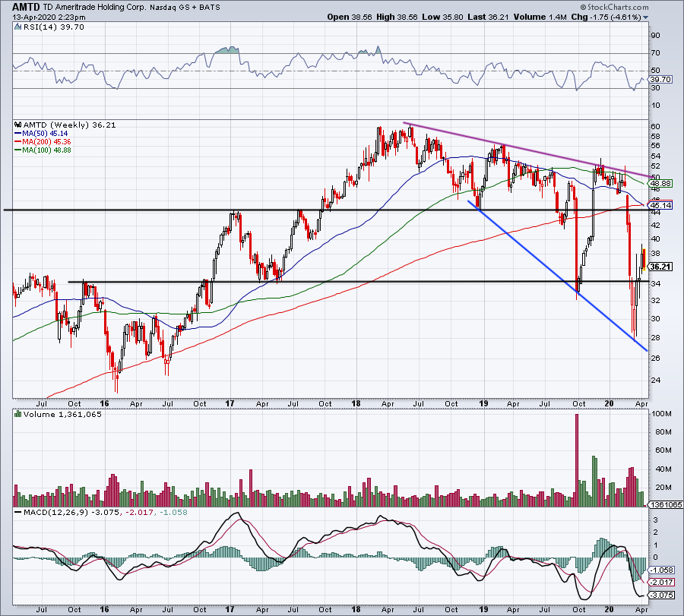Click the 'Chg -1.75 (-4.61%)' change value
The height and width of the screenshot is (616, 684).
pyautogui.click(x=606, y=17)
